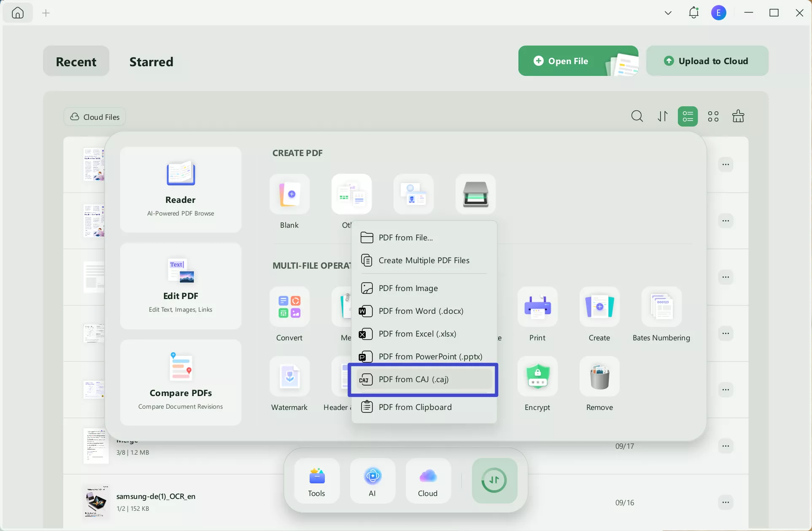Open the samsung-de(1)_OCR_en file thumbnail

pos(96,502)
